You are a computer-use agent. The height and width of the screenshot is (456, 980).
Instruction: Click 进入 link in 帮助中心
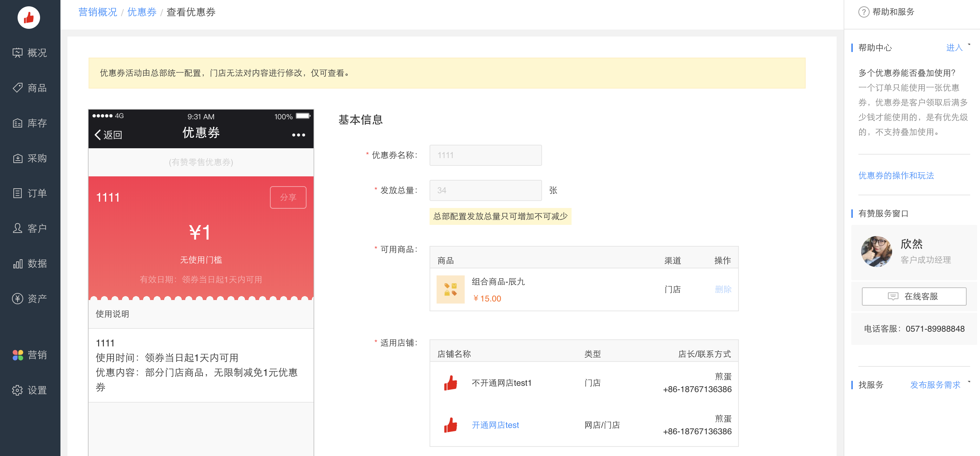(954, 47)
